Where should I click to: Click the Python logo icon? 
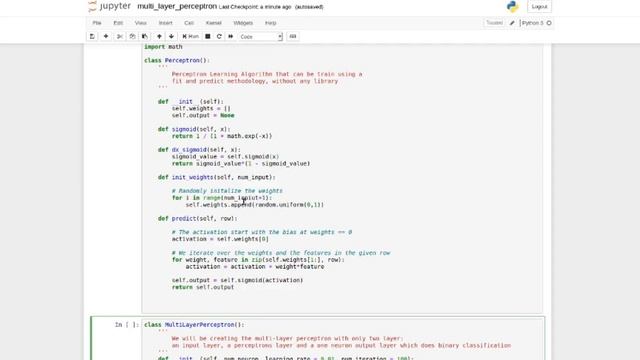point(512,7)
